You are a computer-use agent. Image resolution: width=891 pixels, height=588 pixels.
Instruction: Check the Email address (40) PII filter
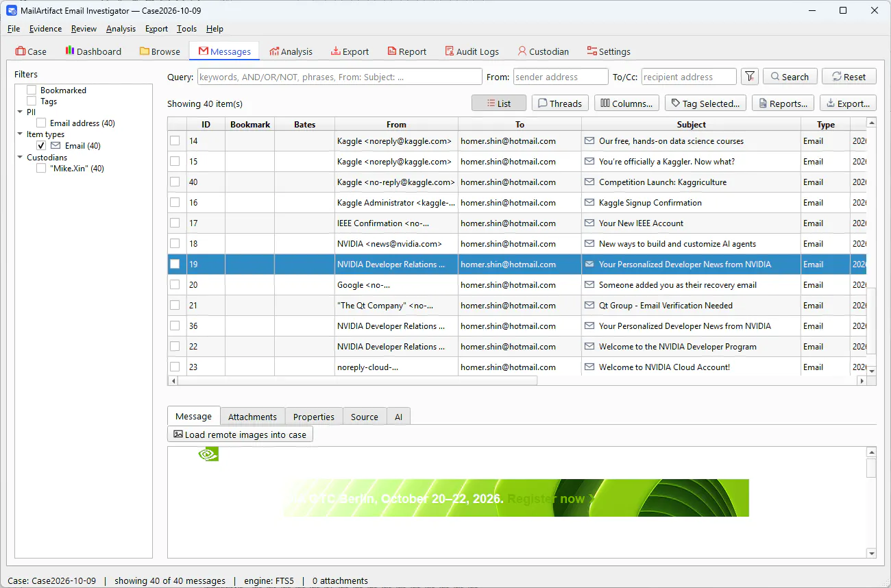pos(41,123)
